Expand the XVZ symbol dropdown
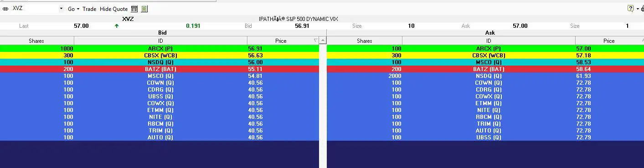The width and height of the screenshot is (644, 168). pyautogui.click(x=62, y=9)
